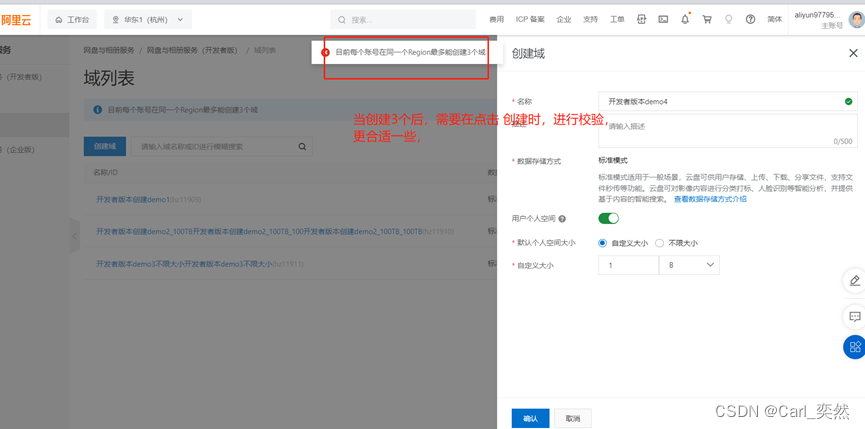Click the 名称 input containing 开发者版本demo4
This screenshot has height=429, width=865.
tap(728, 101)
